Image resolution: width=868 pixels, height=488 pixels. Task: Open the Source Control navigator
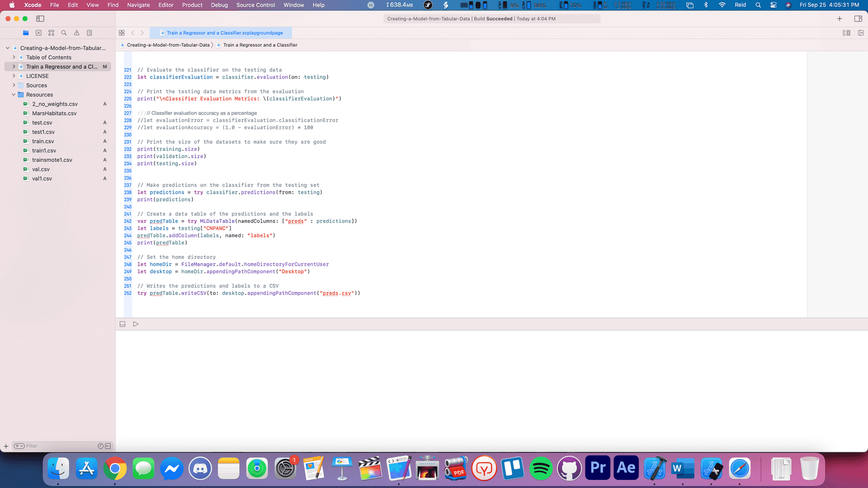38,33
